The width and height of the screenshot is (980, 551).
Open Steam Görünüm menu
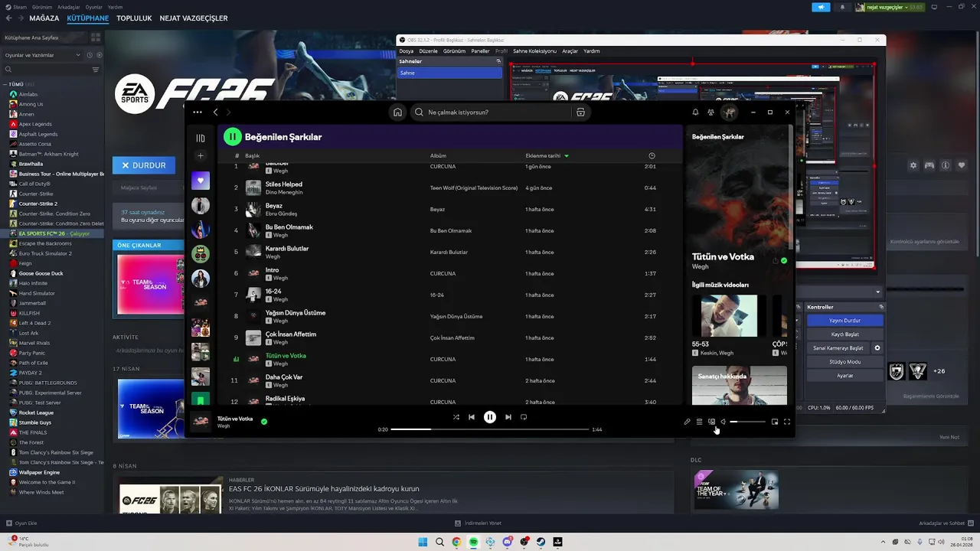pyautogui.click(x=42, y=6)
